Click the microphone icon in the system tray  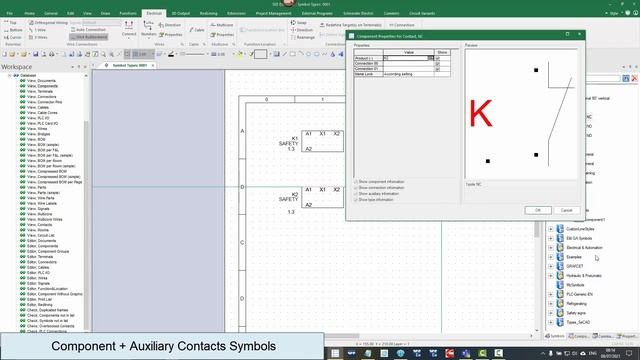(550, 353)
